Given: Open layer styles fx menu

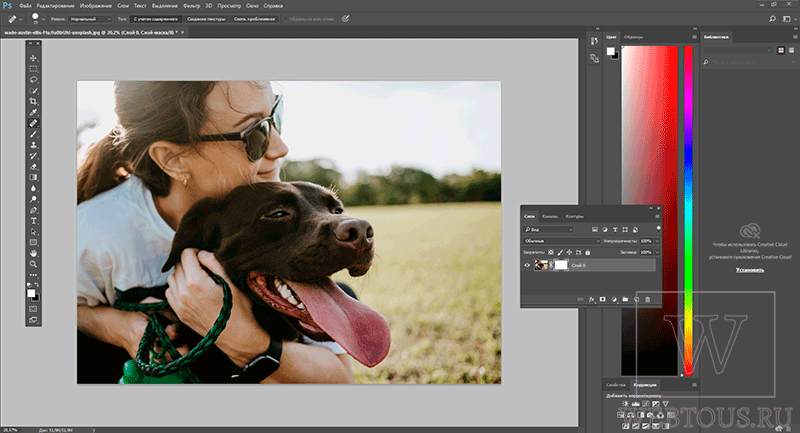Looking at the screenshot, I should coord(592,299).
